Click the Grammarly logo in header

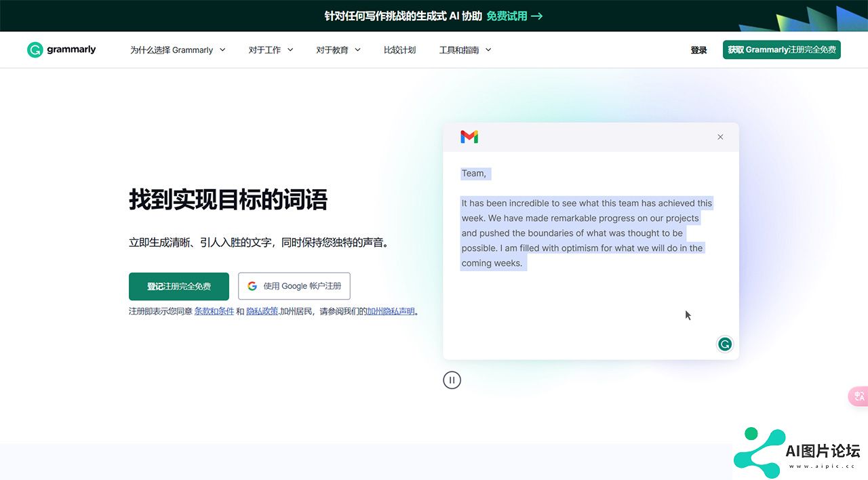click(62, 49)
